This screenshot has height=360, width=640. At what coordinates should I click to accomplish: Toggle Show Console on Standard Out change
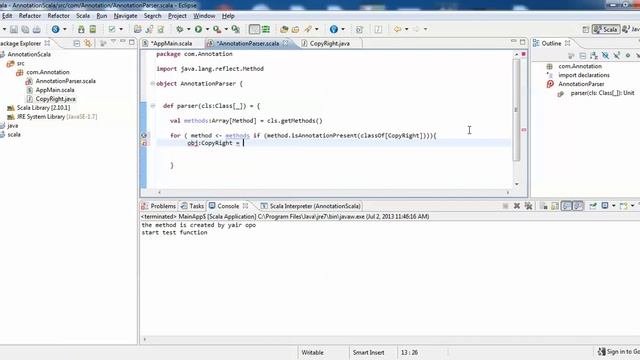(567, 206)
